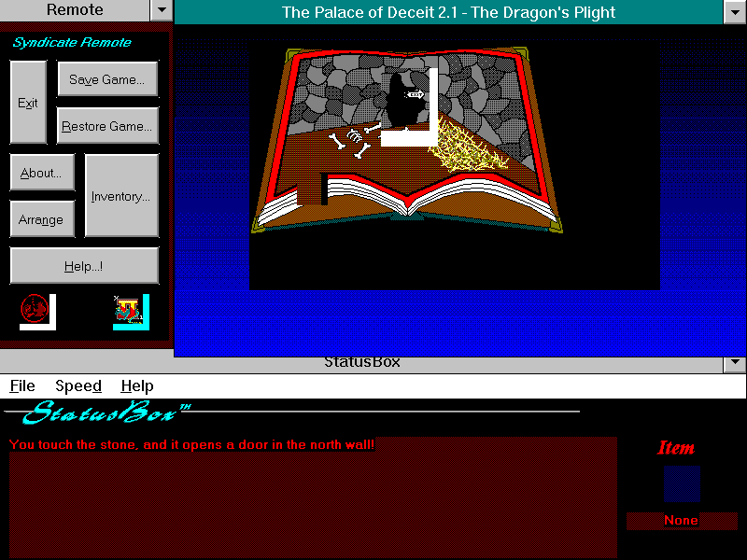The image size is (747, 560).
Task: Click the Remote window title bar
Action: point(75,10)
